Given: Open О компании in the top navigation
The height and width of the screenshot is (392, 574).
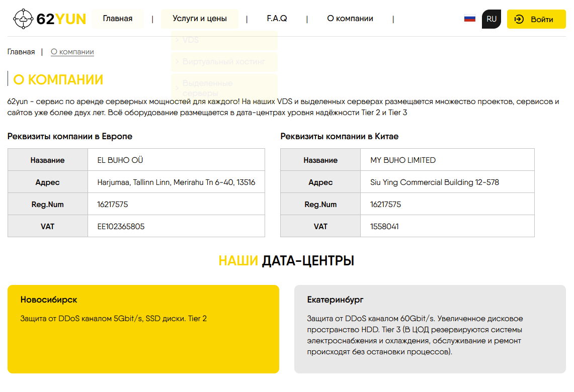Looking at the screenshot, I should [350, 19].
